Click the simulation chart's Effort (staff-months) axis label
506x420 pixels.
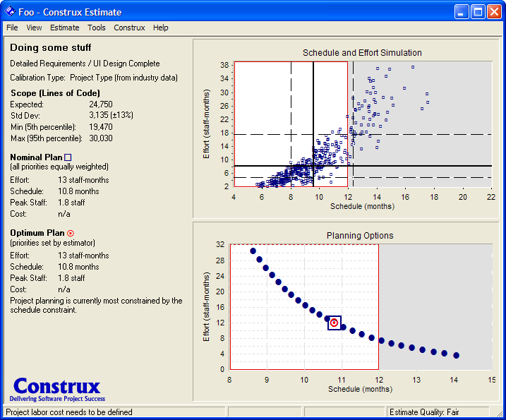[x=207, y=124]
